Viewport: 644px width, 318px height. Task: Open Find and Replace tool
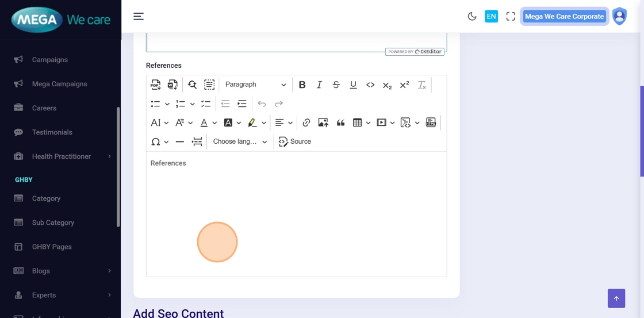click(192, 85)
